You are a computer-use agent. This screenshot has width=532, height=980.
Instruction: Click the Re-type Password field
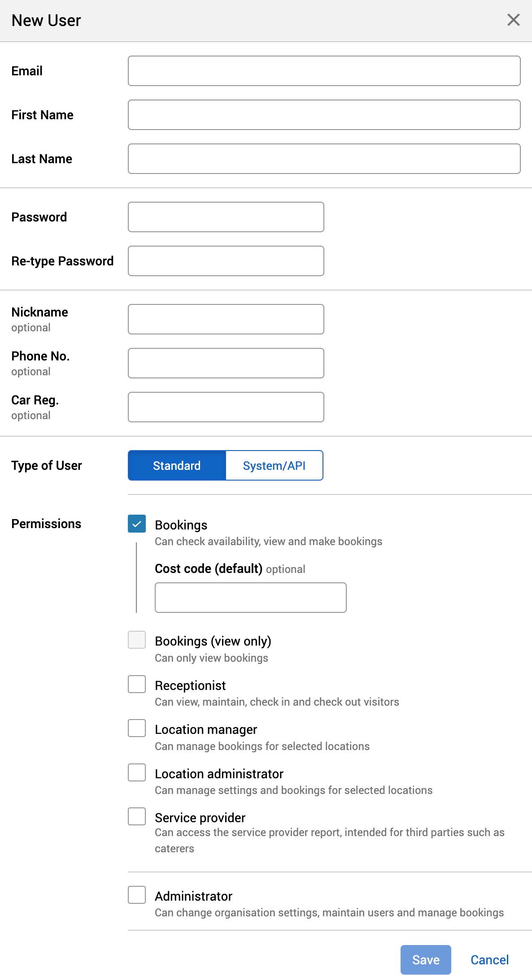(226, 260)
